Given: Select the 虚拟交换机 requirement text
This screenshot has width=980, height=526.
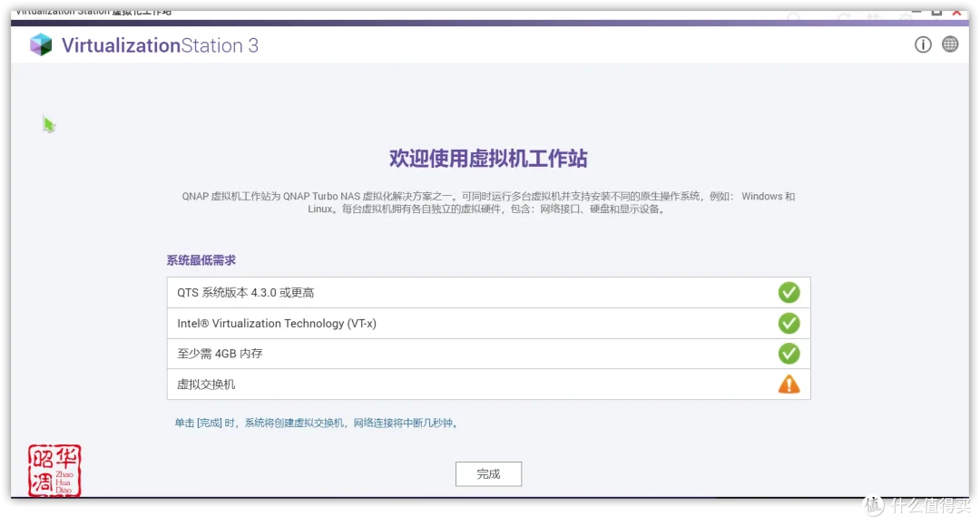Looking at the screenshot, I should (x=206, y=385).
